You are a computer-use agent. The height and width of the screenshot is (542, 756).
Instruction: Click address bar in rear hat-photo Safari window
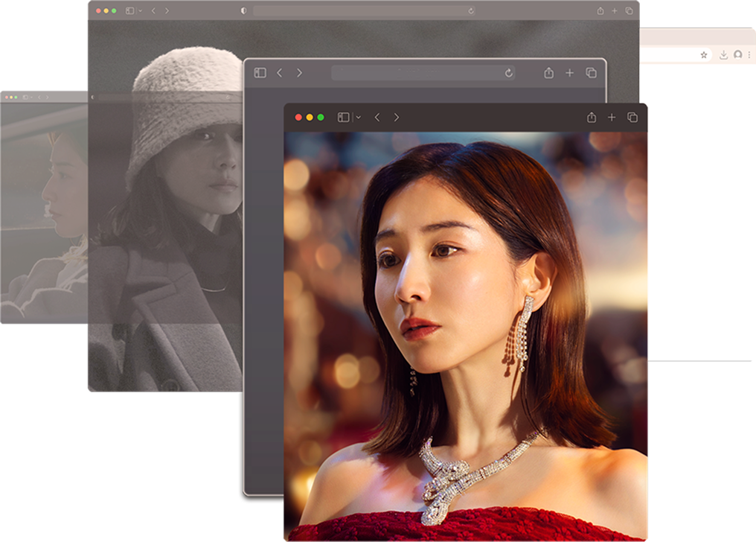tap(364, 10)
